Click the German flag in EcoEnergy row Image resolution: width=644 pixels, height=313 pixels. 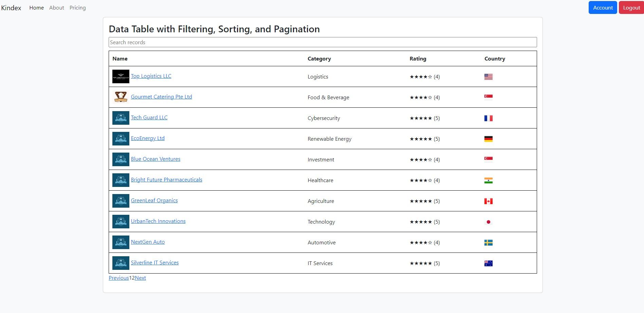(489, 139)
